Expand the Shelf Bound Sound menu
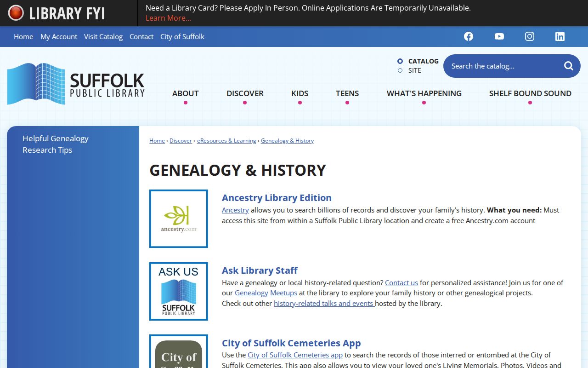588x368 pixels. pos(530,93)
